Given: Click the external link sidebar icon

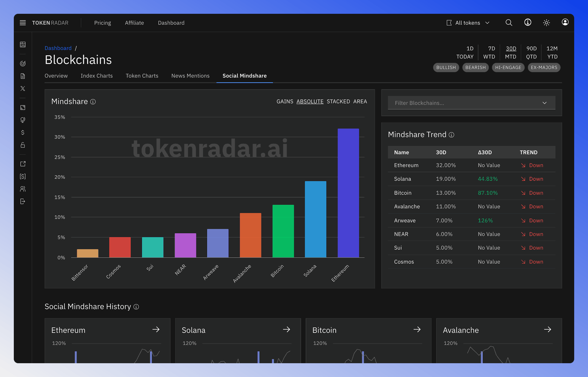Looking at the screenshot, I should 23,164.
